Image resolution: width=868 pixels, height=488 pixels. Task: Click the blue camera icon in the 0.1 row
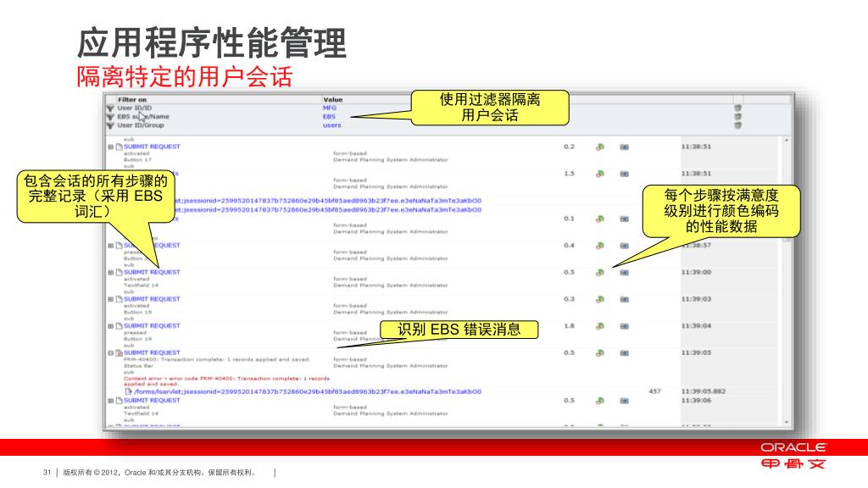[625, 219]
